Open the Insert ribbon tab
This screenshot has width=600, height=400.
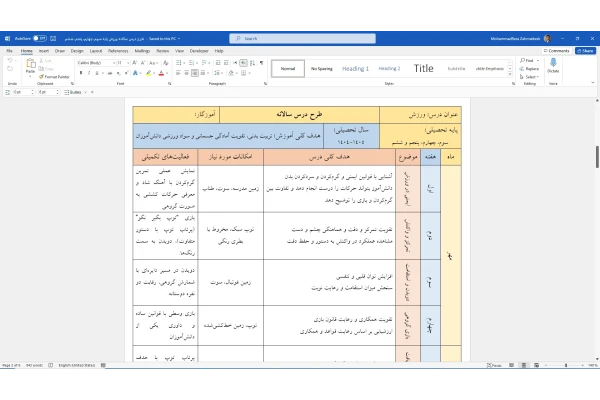click(x=43, y=49)
